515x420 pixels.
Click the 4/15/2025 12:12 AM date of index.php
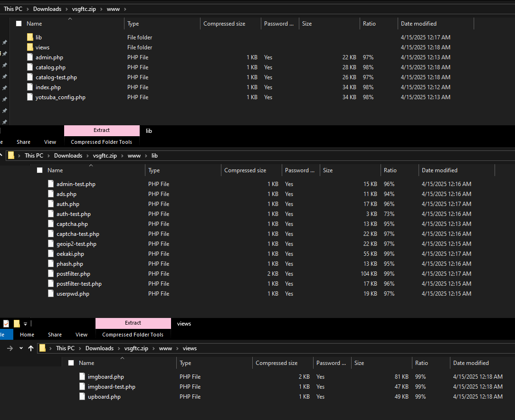(426, 87)
